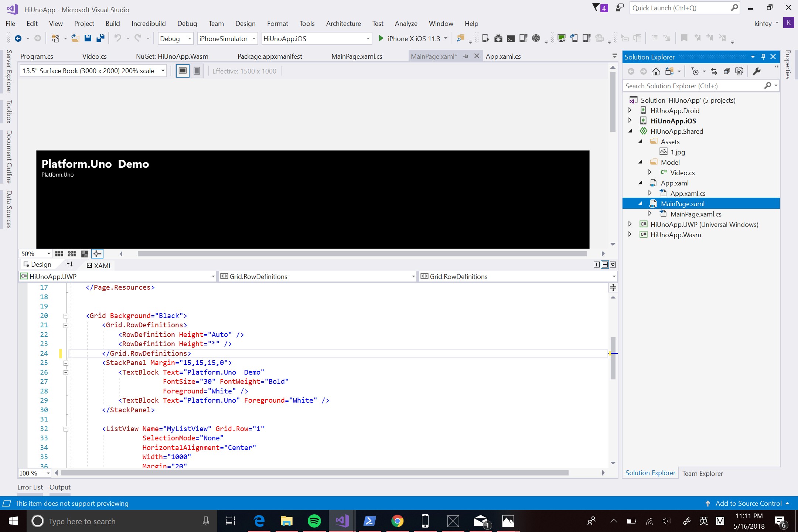Click the feedback icon beside Quick Launch
798x532 pixels.
pos(620,8)
